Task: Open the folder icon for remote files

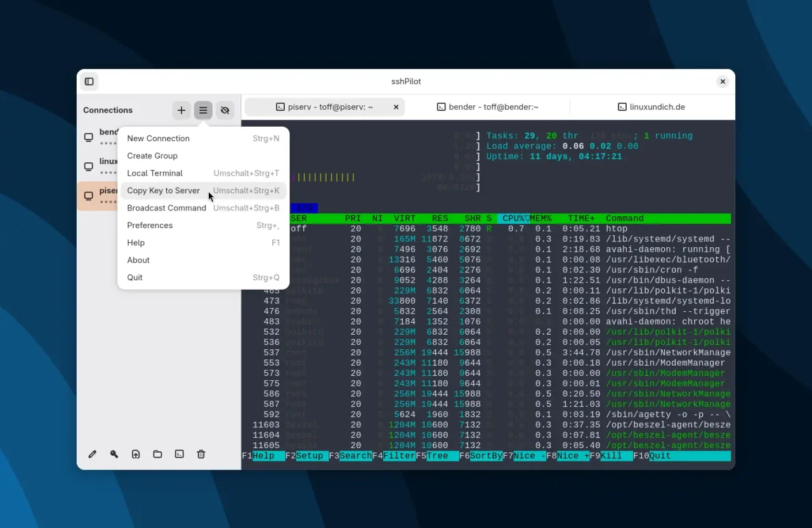Action: [x=157, y=454]
